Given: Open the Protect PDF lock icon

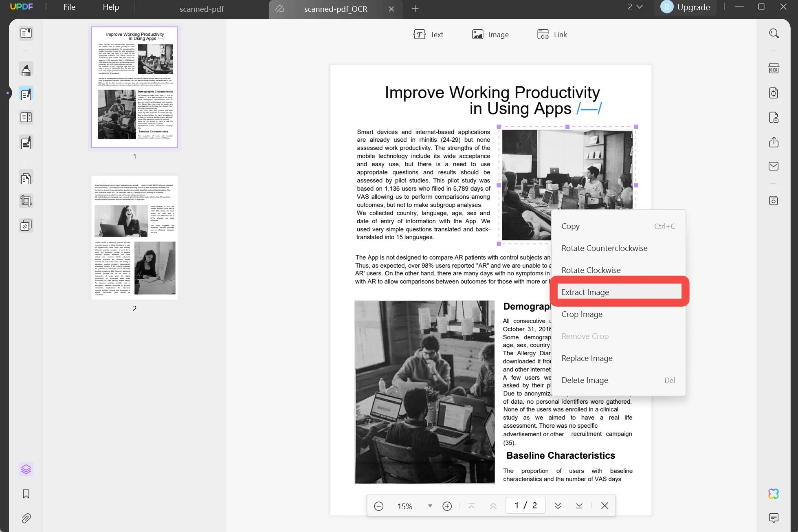Looking at the screenshot, I should pos(774,118).
